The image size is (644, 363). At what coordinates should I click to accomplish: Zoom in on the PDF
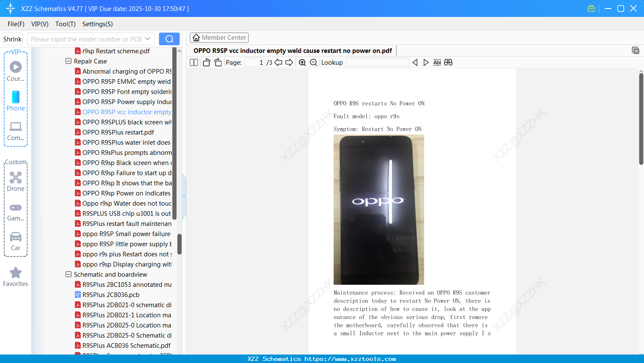(x=302, y=63)
